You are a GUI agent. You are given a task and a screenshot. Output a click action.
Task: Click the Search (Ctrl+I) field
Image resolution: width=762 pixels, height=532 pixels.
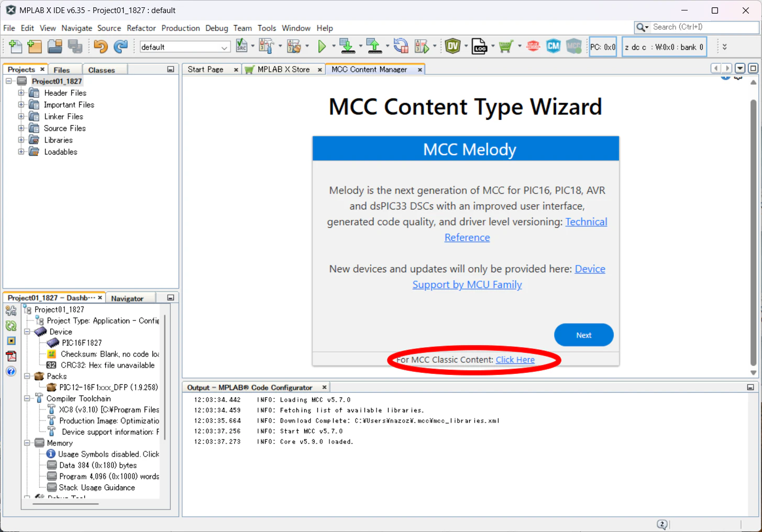(704, 27)
